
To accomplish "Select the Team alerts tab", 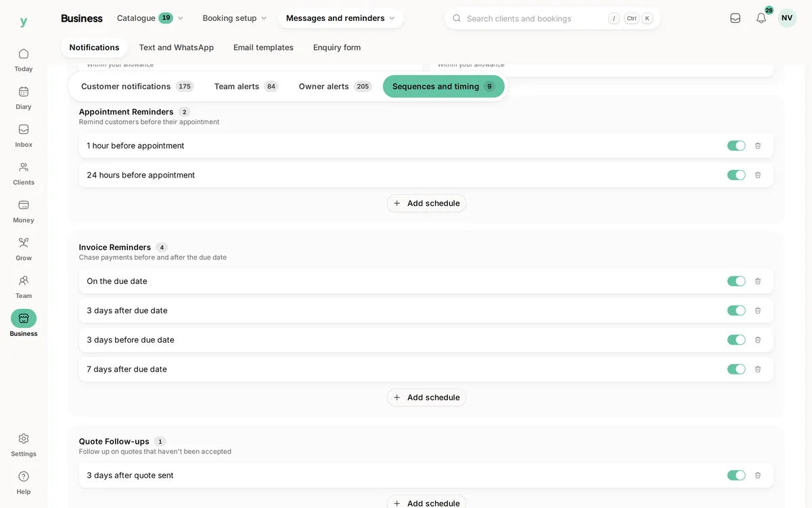I will click(246, 86).
